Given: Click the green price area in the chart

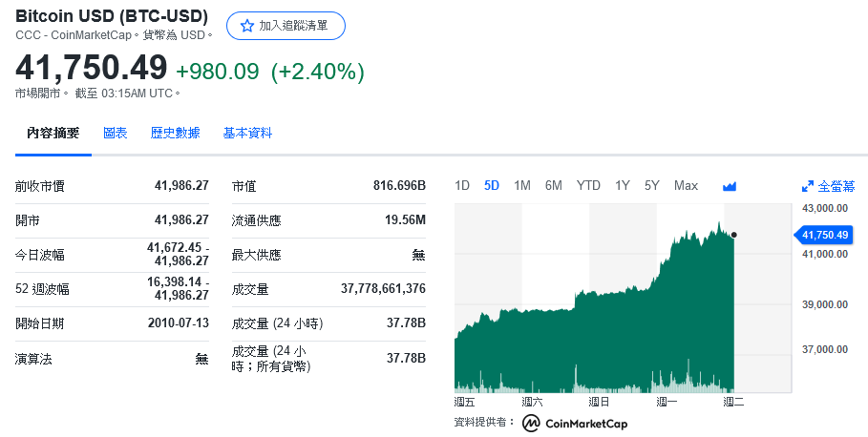Looking at the screenshot, I should tap(621, 343).
